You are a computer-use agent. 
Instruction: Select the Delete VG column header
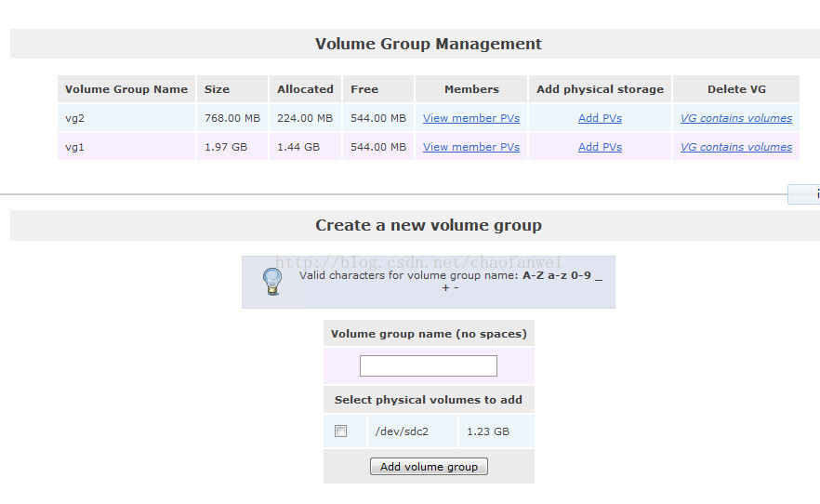(736, 89)
